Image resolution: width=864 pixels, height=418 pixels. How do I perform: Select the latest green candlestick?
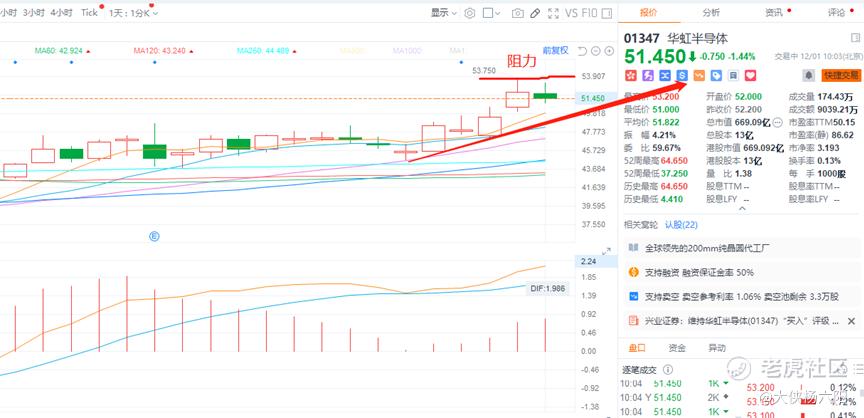[546, 95]
